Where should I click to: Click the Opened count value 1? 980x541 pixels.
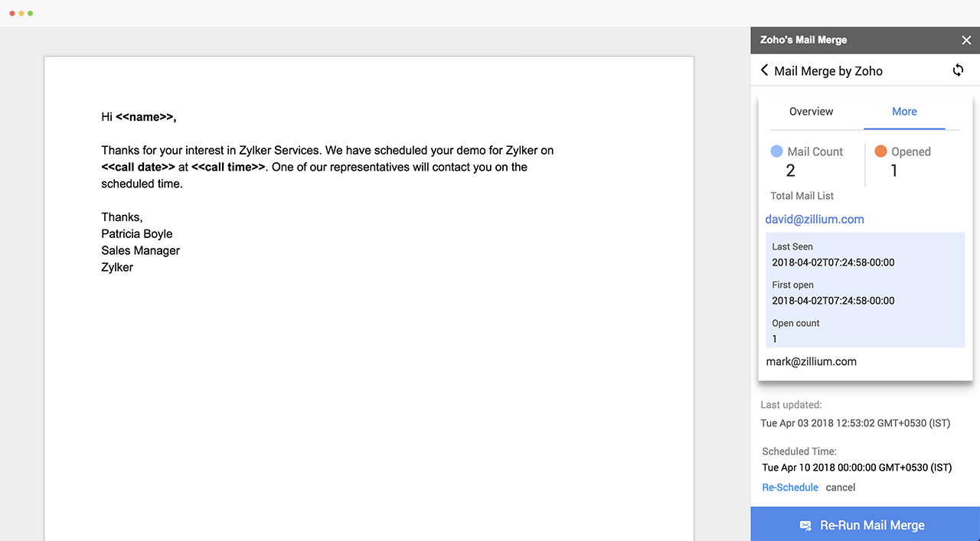(x=894, y=171)
